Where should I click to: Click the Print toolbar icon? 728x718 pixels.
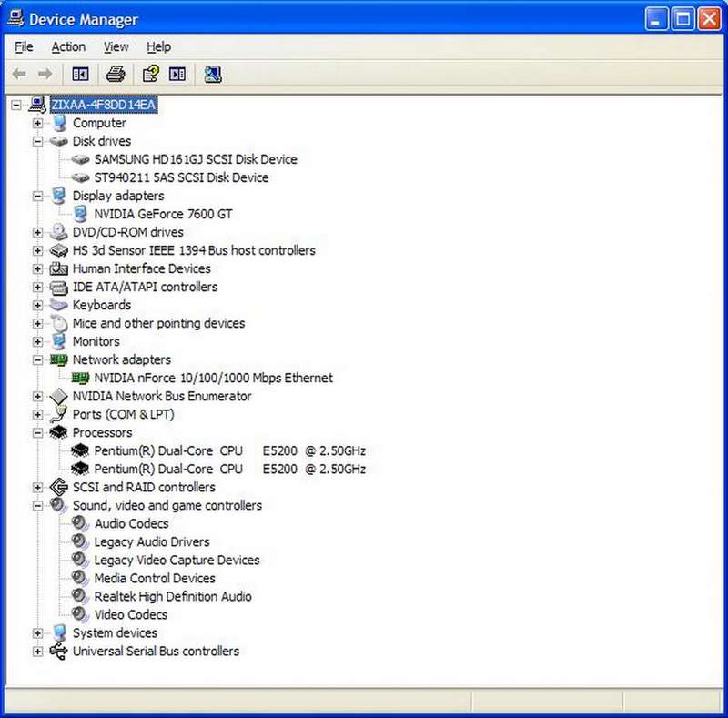click(116, 74)
